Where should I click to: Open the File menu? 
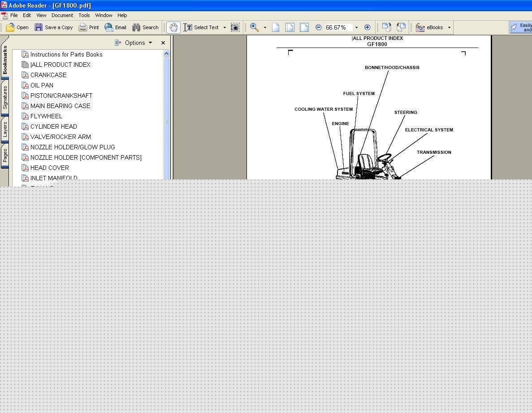point(14,15)
